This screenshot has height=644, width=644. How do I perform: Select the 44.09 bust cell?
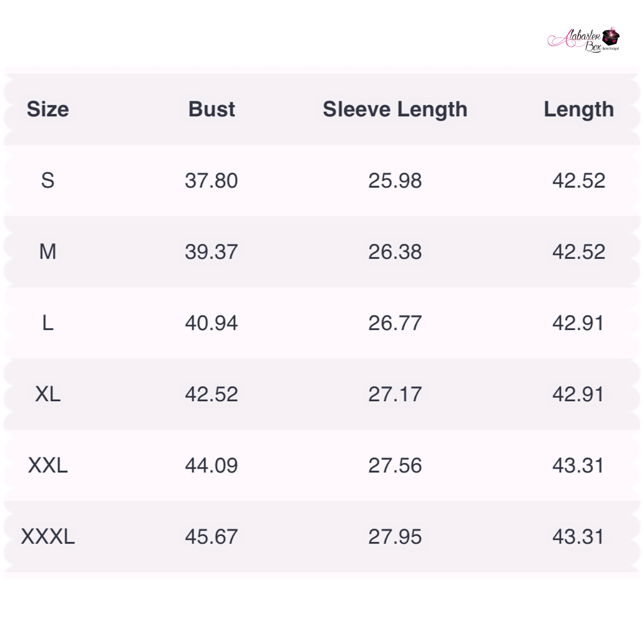[x=212, y=465]
